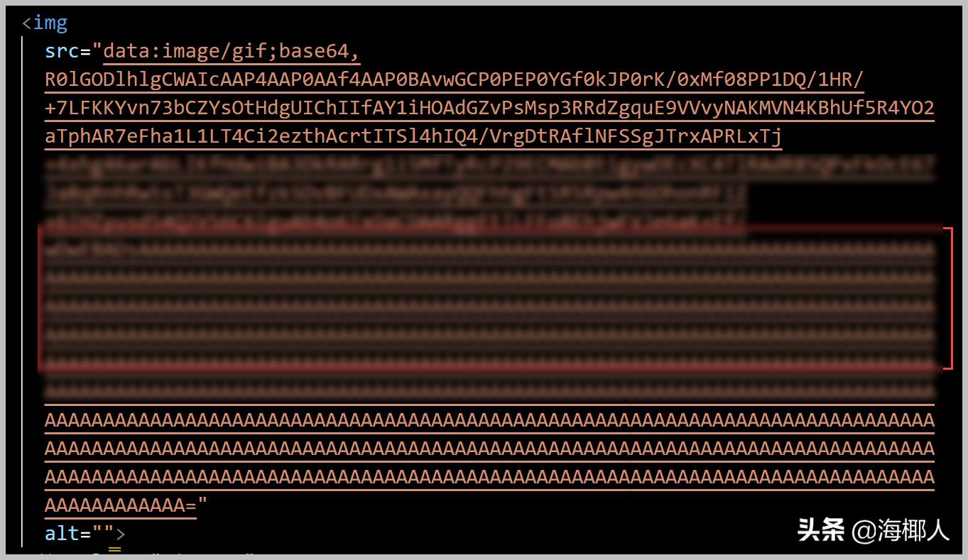Click the red bracket at right edge
This screenshot has height=560, width=968.
948,298
